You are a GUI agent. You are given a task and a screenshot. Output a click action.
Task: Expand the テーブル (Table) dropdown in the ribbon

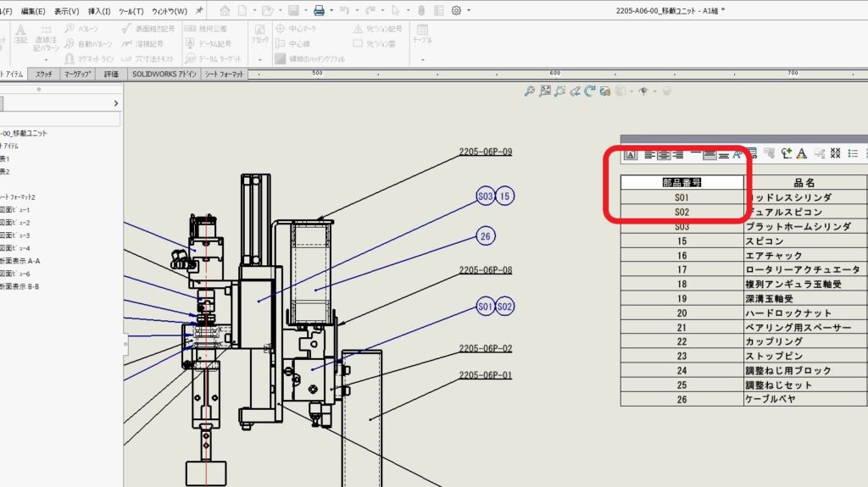(x=421, y=59)
